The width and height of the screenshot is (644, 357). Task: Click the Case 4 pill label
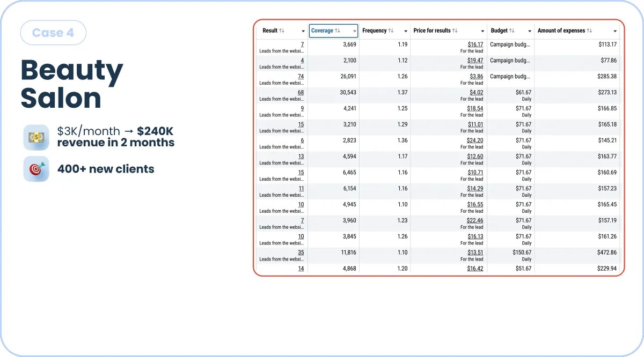click(x=53, y=33)
